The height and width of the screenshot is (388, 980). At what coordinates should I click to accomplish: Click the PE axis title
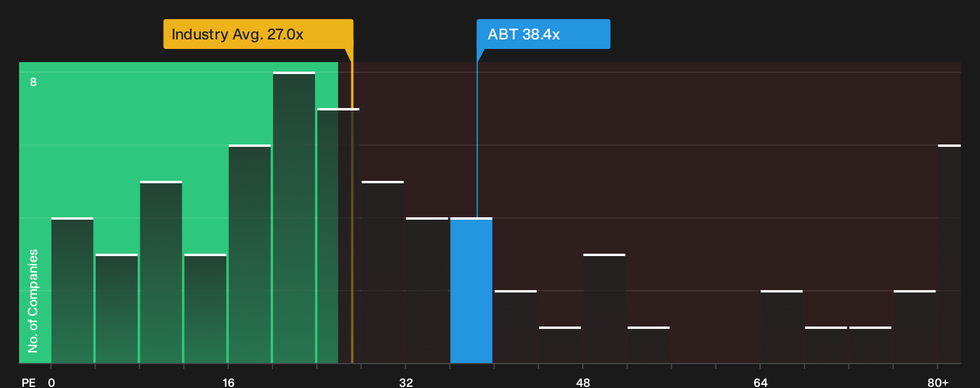click(x=29, y=382)
